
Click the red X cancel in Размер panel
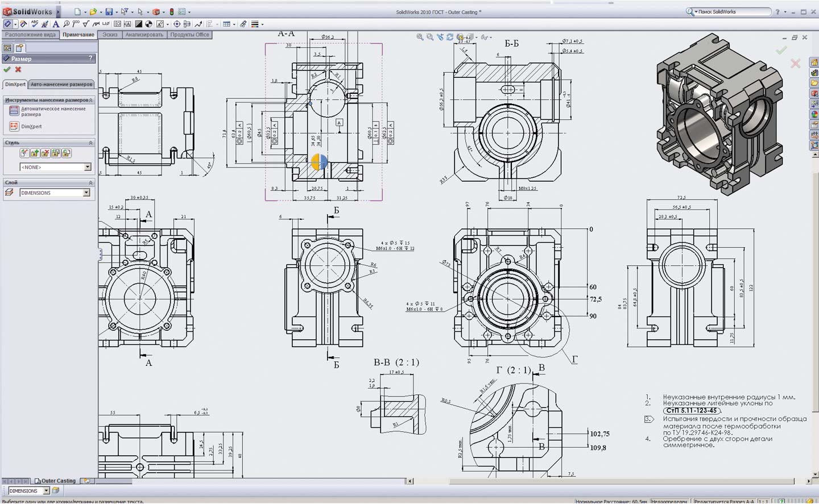[x=18, y=69]
